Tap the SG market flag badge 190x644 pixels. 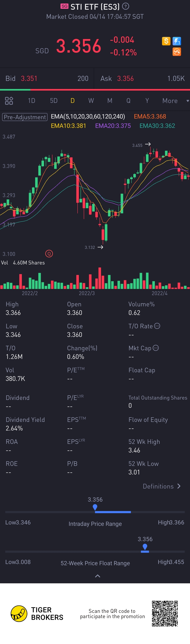(65, 6)
